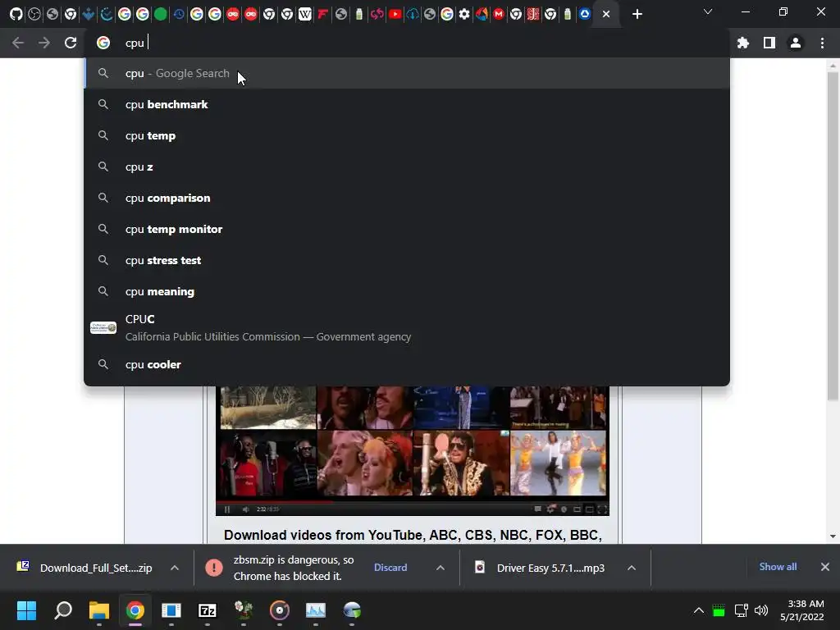Show hidden system tray icons
The width and height of the screenshot is (840, 630).
tap(699, 610)
